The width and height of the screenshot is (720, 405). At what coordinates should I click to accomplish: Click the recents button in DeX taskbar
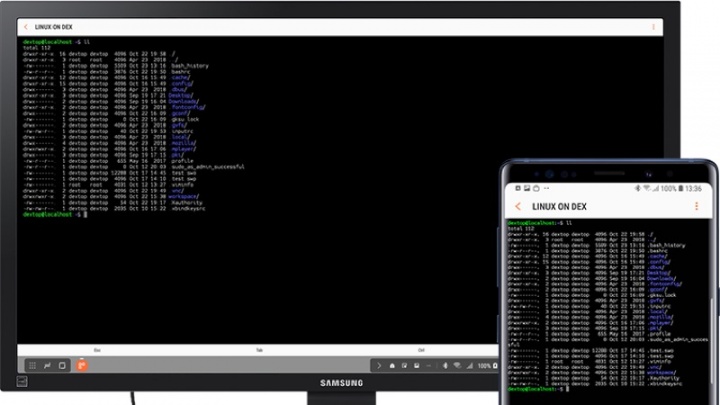pyautogui.click(x=62, y=365)
